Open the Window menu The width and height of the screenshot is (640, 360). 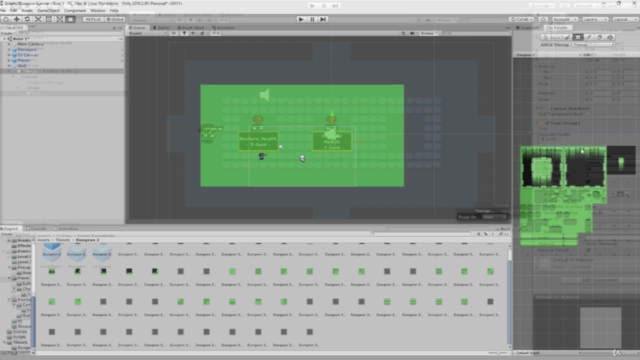click(x=98, y=10)
